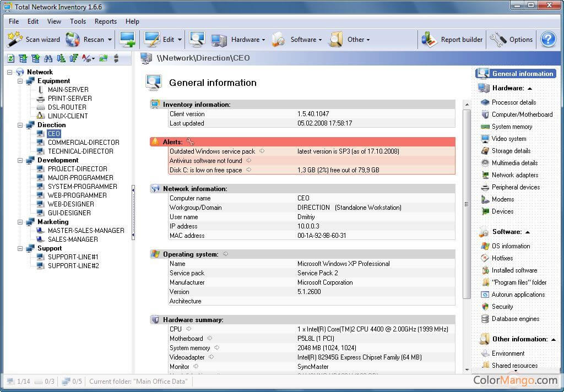Select COMMERCIAL-DIRECTOR computer
The width and height of the screenshot is (564, 392).
tap(84, 143)
